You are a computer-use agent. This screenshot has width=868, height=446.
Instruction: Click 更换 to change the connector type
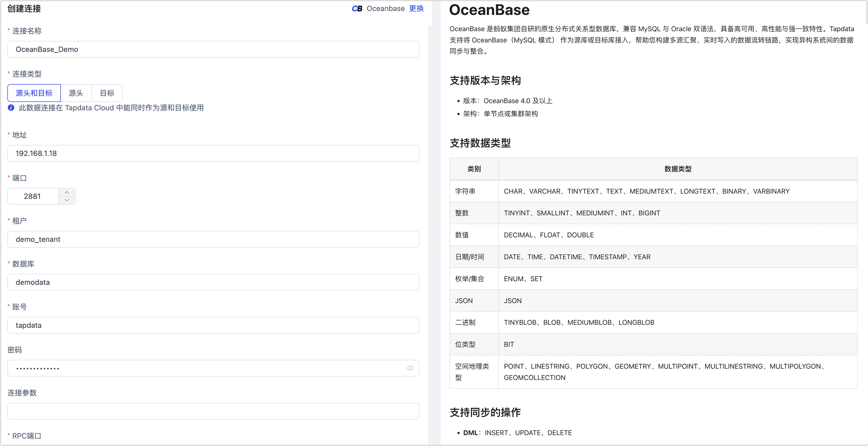(416, 8)
